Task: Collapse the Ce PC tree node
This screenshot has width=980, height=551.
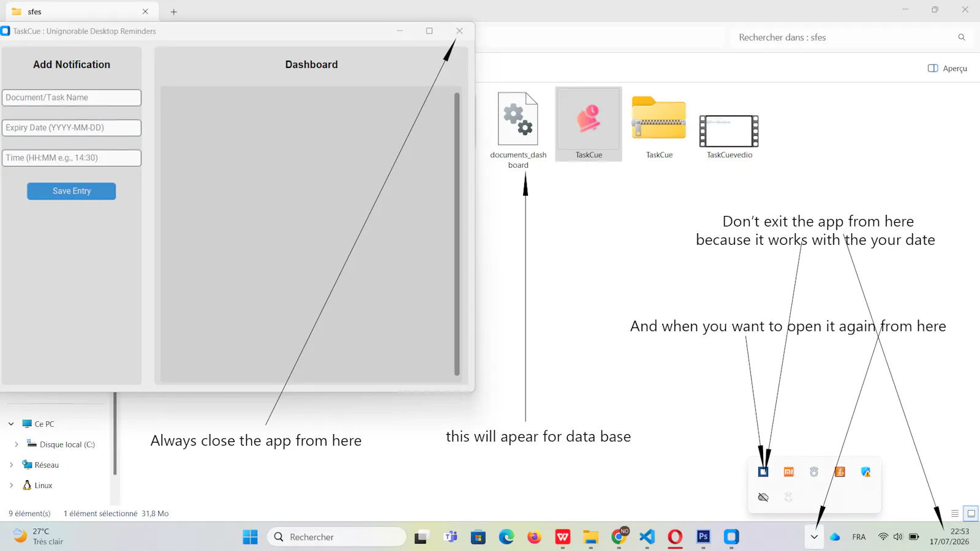Action: pyautogui.click(x=11, y=424)
